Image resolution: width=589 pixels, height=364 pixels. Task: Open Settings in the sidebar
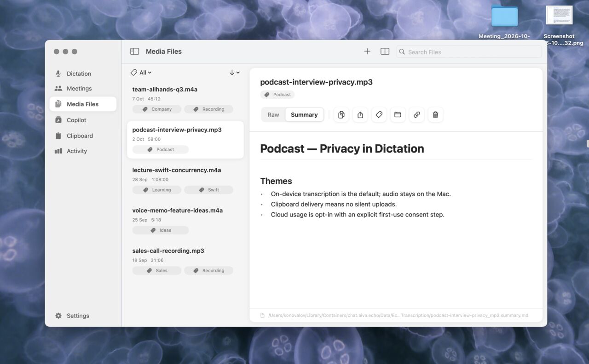pyautogui.click(x=83, y=316)
